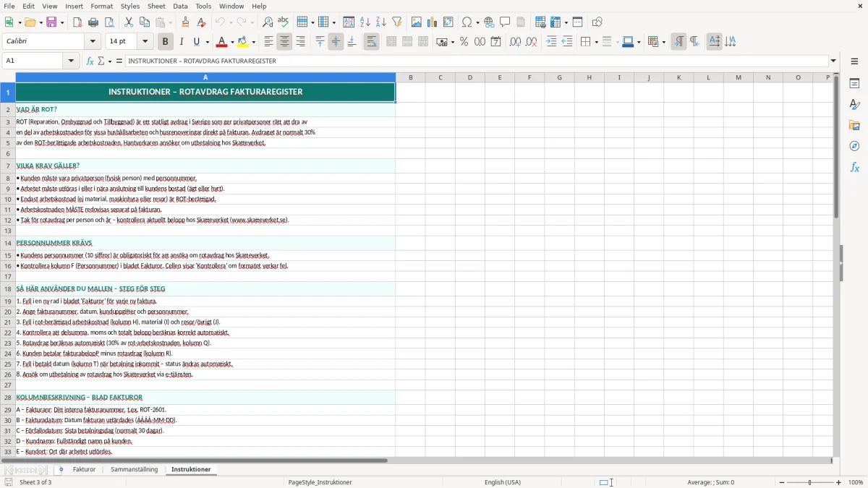The width and height of the screenshot is (868, 488).
Task: Click the Insert Chart icon
Action: pos(433,22)
